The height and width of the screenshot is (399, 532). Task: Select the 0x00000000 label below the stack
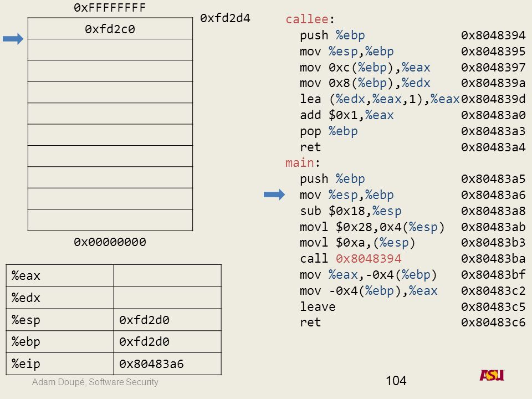point(110,242)
